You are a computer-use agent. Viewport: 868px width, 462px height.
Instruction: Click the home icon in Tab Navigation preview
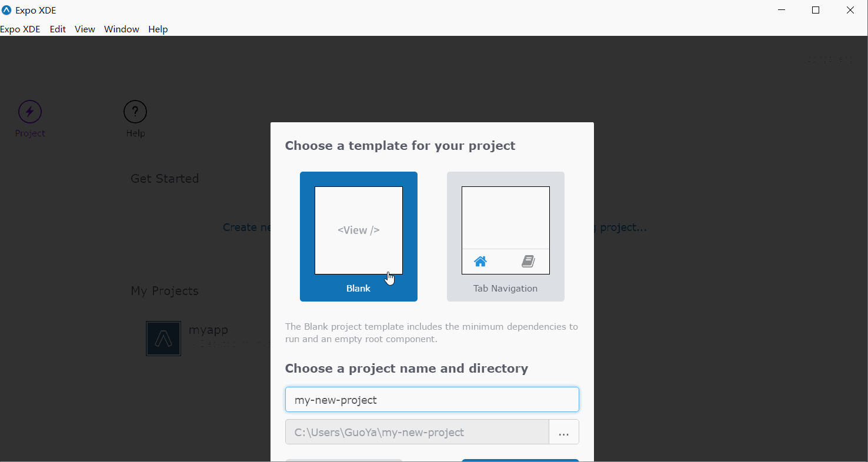point(480,262)
